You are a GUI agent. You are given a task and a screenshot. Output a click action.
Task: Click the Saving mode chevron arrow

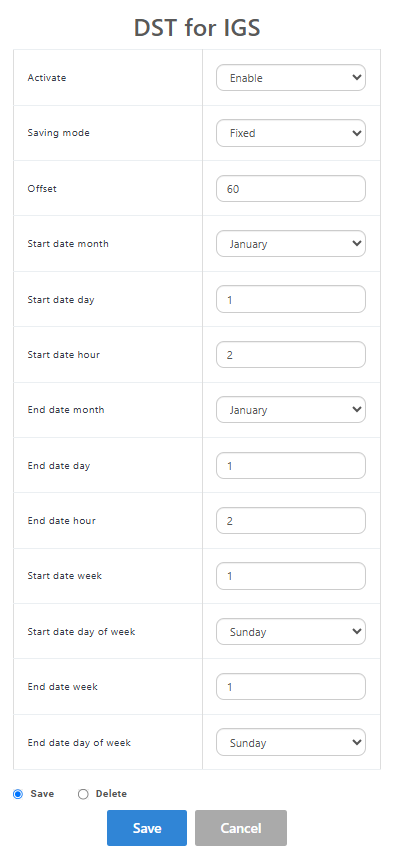357,133
